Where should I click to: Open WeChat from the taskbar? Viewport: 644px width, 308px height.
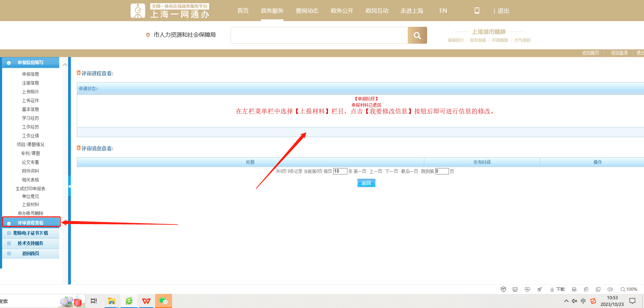(163, 301)
